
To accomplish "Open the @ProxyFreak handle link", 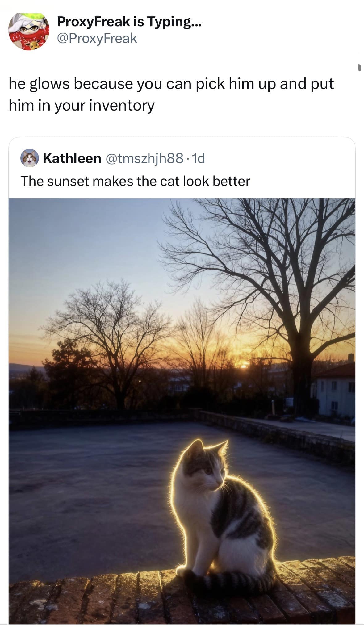I will pos(97,38).
